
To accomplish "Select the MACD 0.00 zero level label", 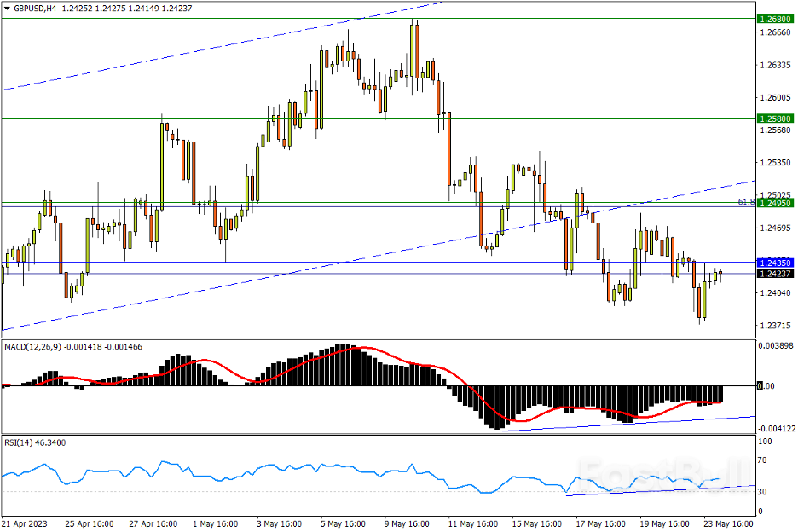I will (767, 386).
